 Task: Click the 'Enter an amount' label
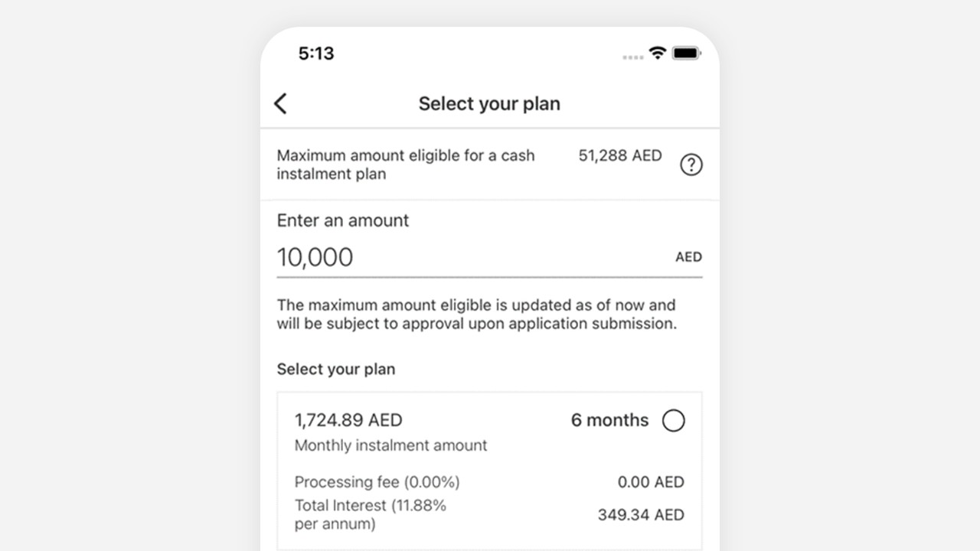click(343, 220)
